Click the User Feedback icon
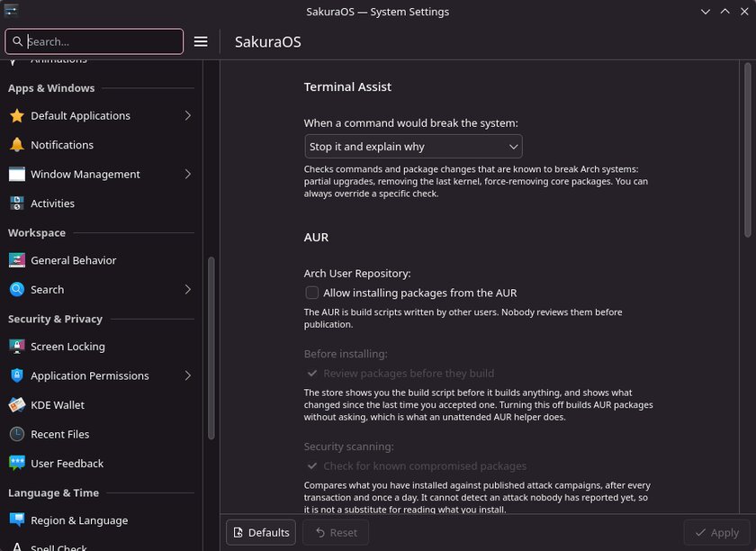756x551 pixels. point(17,463)
